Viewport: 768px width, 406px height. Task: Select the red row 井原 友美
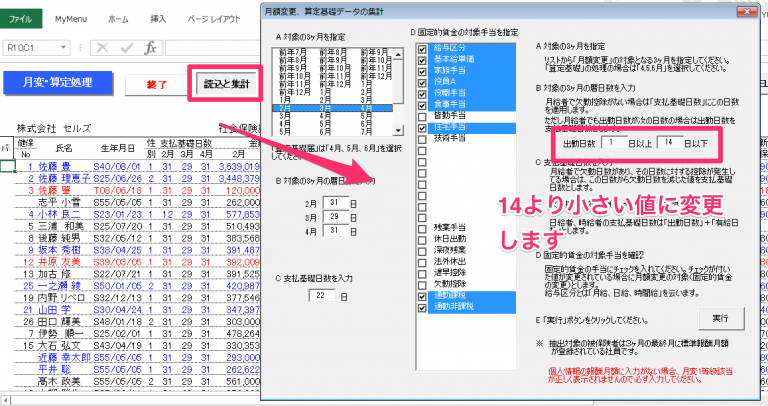(59, 262)
